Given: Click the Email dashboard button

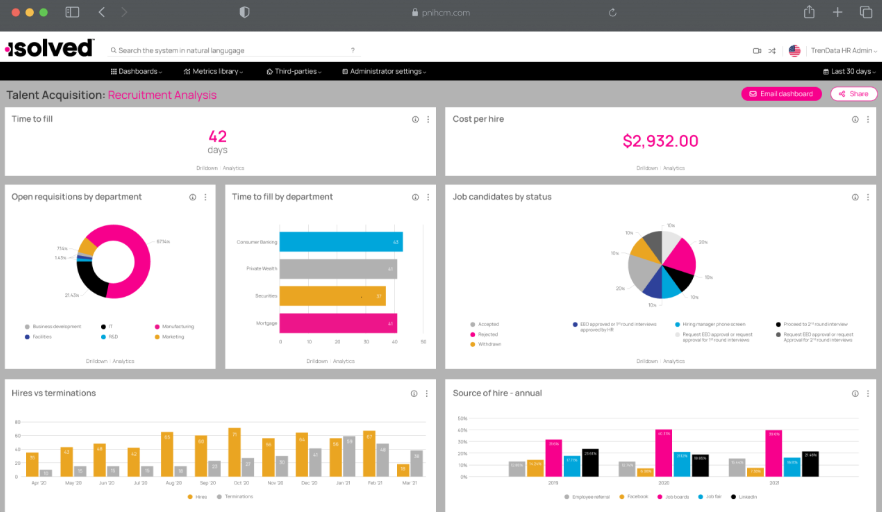Looking at the screenshot, I should point(781,94).
